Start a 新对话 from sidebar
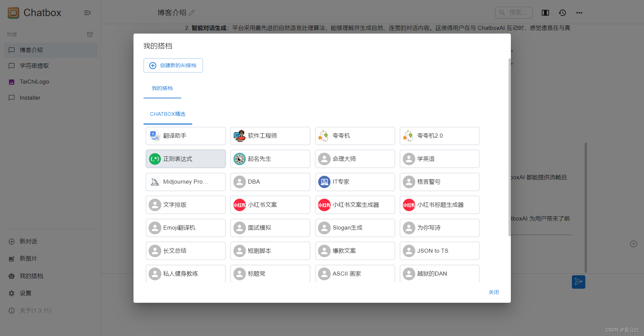644x336 pixels. coord(51,241)
